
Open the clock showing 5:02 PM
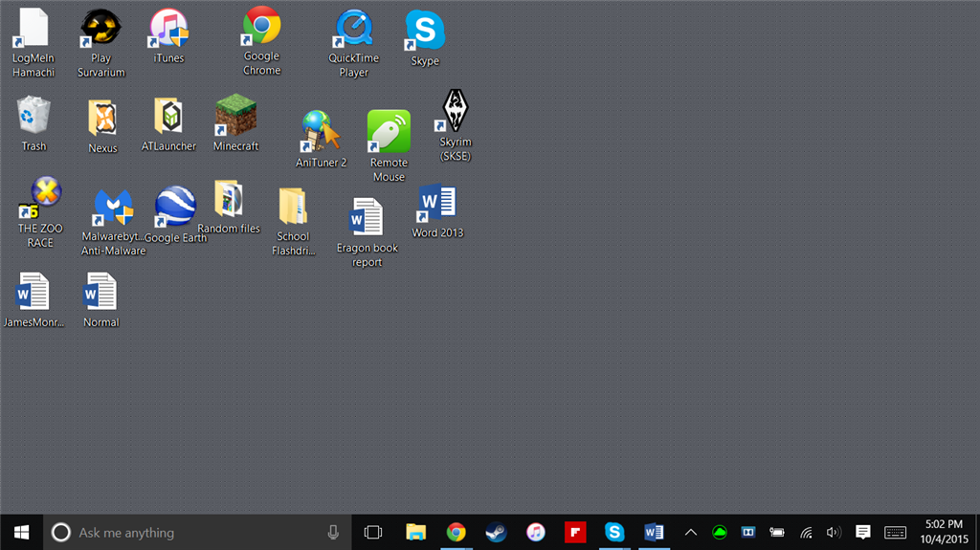click(x=944, y=531)
